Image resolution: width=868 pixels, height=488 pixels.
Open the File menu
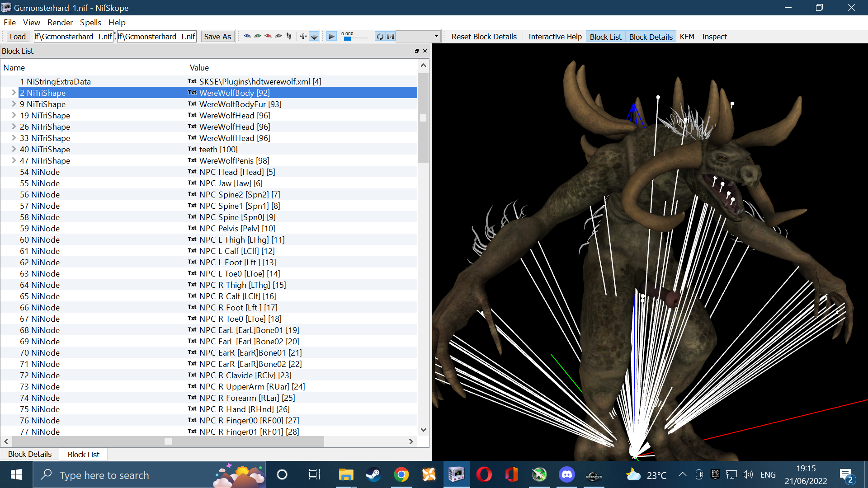point(9,23)
